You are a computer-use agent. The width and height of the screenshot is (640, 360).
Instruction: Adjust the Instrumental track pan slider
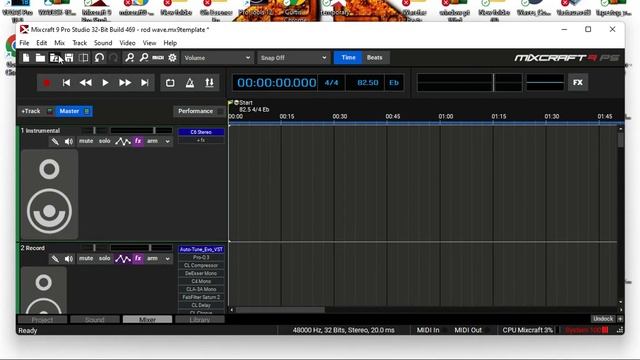pos(94,131)
